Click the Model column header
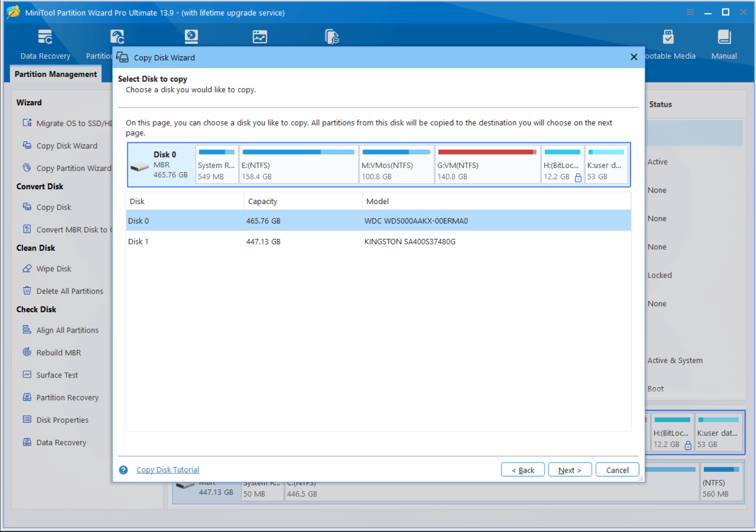 click(x=497, y=201)
